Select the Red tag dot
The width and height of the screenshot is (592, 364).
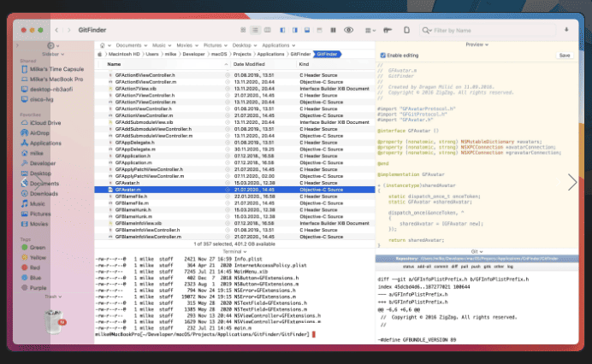[25, 267]
